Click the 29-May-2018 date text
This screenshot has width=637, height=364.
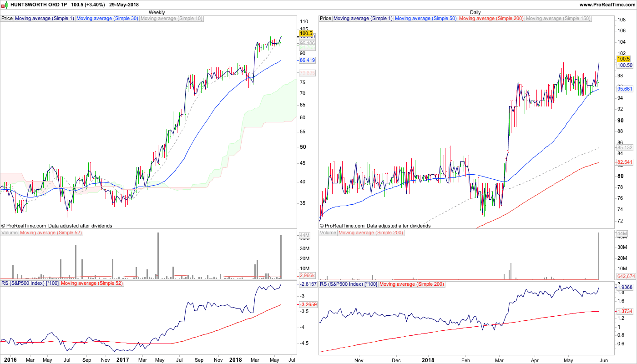[124, 5]
